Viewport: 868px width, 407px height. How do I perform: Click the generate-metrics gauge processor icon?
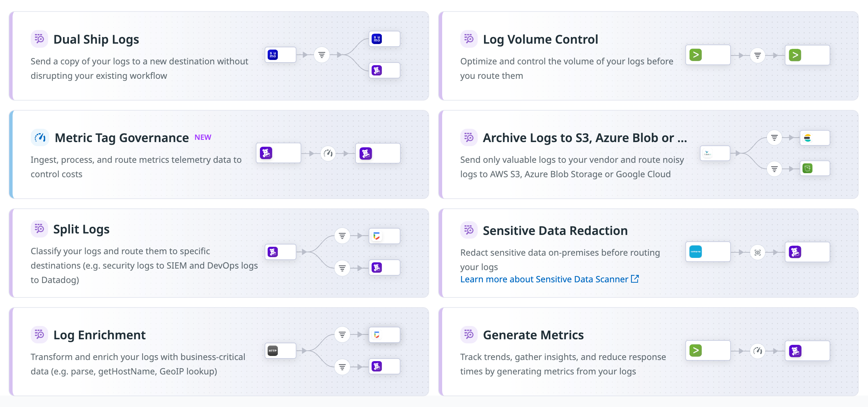coord(758,351)
